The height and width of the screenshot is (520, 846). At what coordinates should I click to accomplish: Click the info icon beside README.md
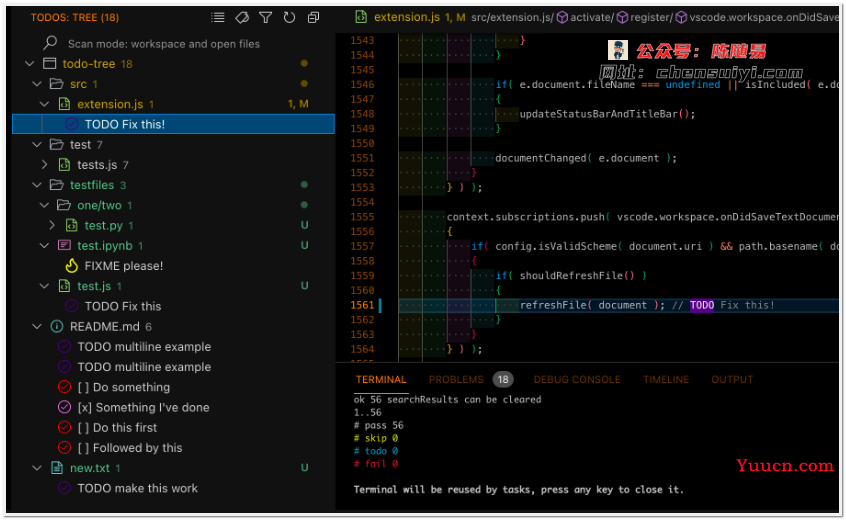point(57,326)
